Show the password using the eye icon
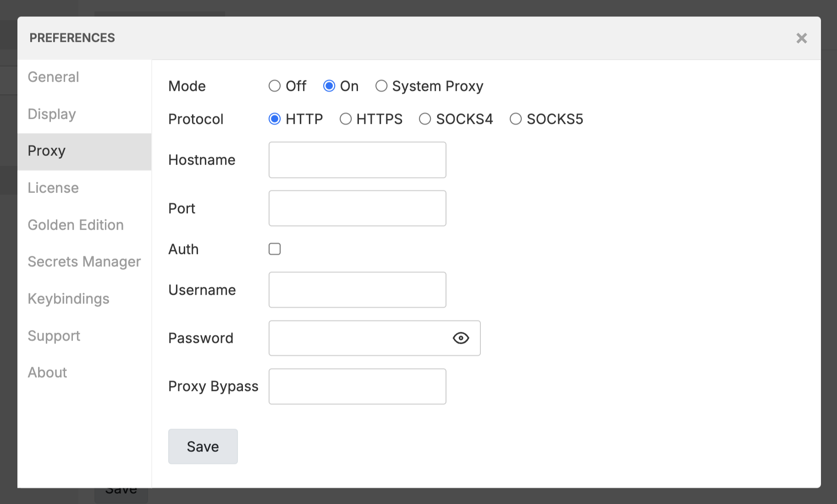 [x=461, y=338]
